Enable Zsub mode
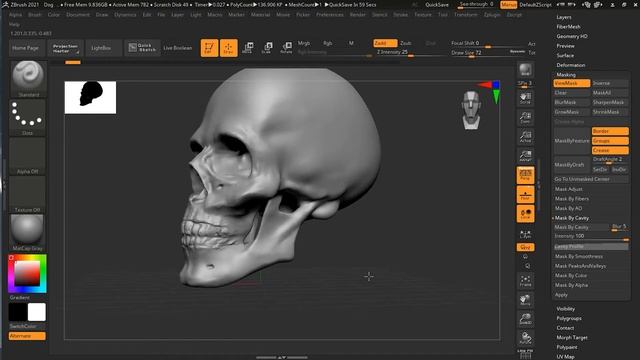Viewport: 640px width, 360px height. [405, 43]
